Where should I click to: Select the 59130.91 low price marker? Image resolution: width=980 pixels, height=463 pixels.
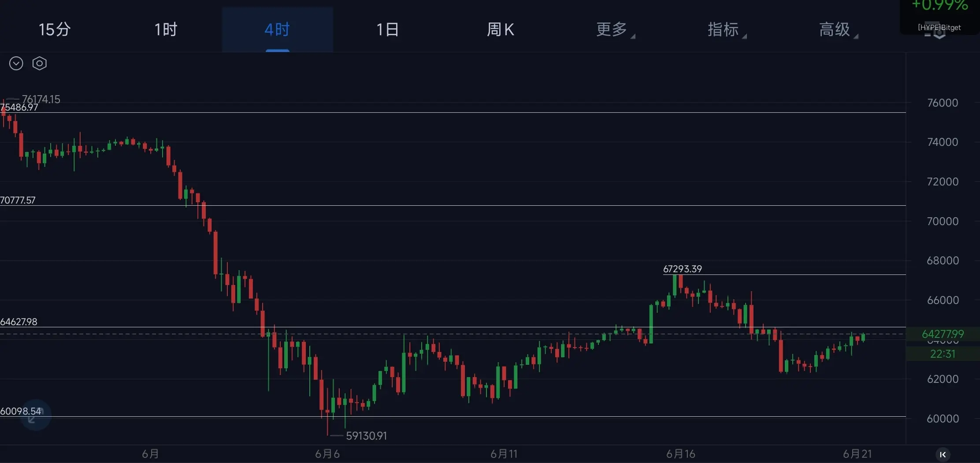tap(366, 436)
